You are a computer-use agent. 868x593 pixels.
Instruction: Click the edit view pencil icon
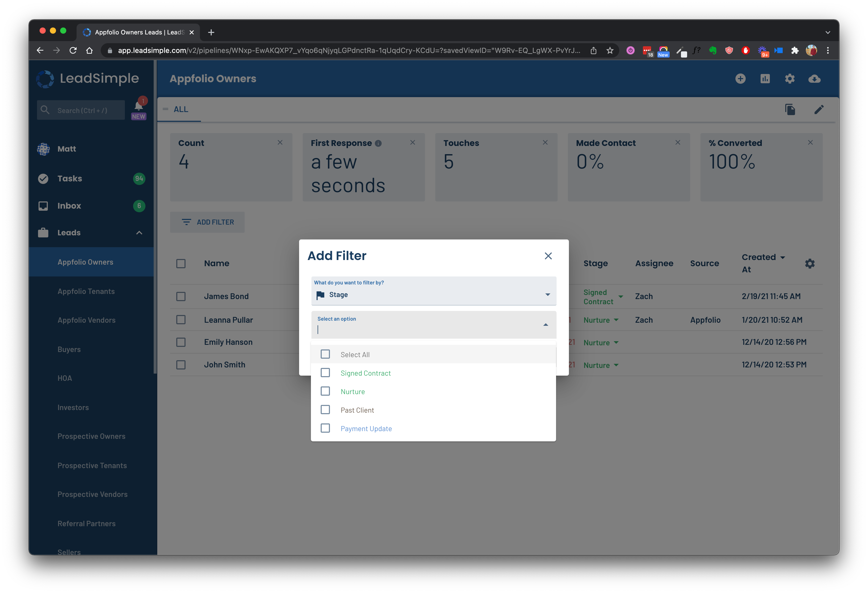pyautogui.click(x=819, y=109)
